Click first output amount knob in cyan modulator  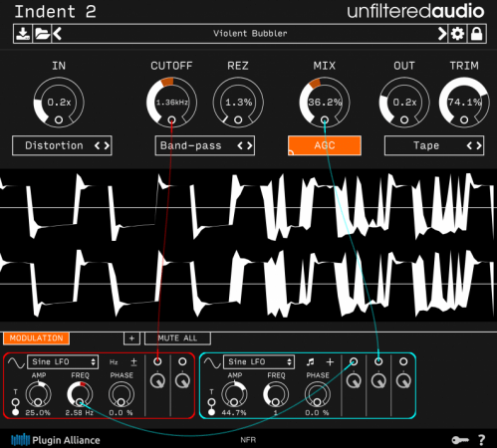354,380
